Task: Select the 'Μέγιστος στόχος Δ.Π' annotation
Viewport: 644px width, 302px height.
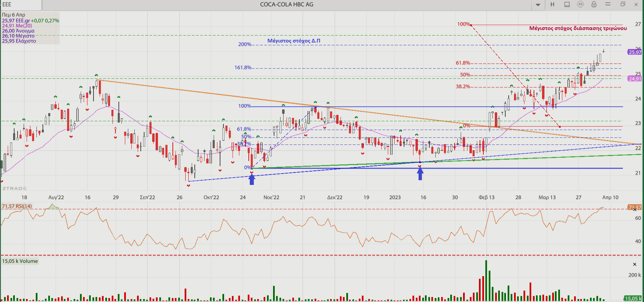Action: [x=294, y=41]
